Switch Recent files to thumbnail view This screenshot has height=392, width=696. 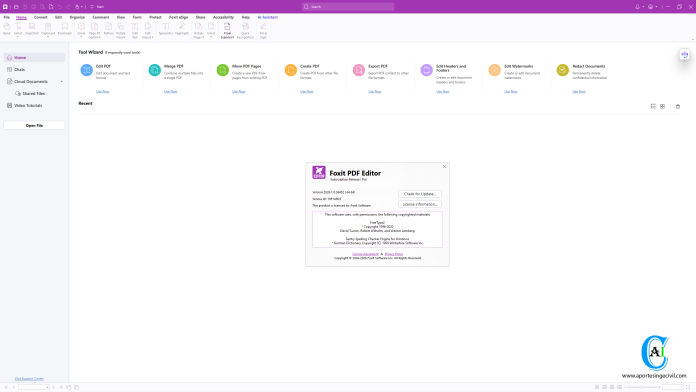point(662,107)
